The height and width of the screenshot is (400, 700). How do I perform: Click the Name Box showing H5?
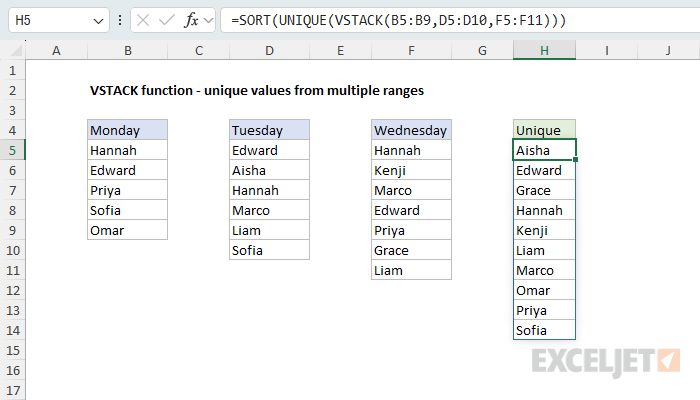tap(59, 21)
